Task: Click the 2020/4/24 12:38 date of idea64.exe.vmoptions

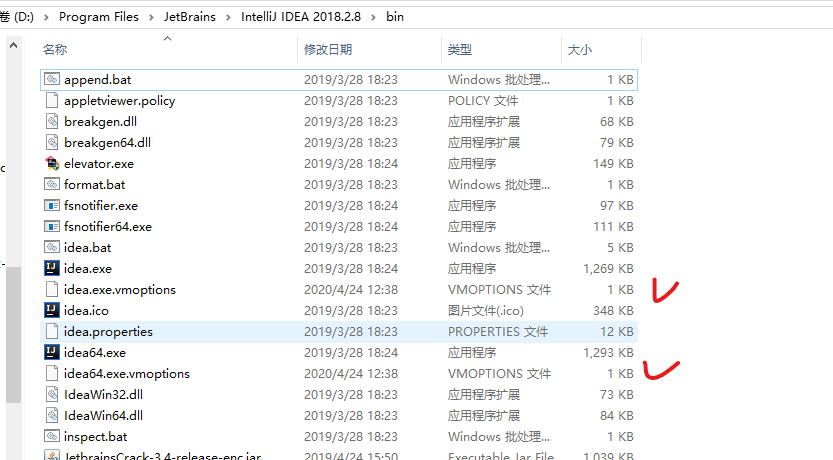Action: click(x=351, y=373)
